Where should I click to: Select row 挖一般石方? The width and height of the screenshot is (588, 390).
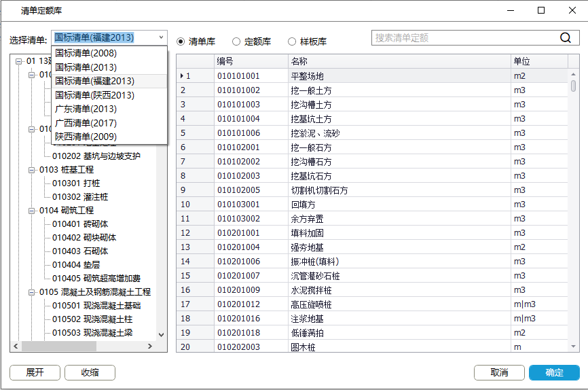[372, 147]
